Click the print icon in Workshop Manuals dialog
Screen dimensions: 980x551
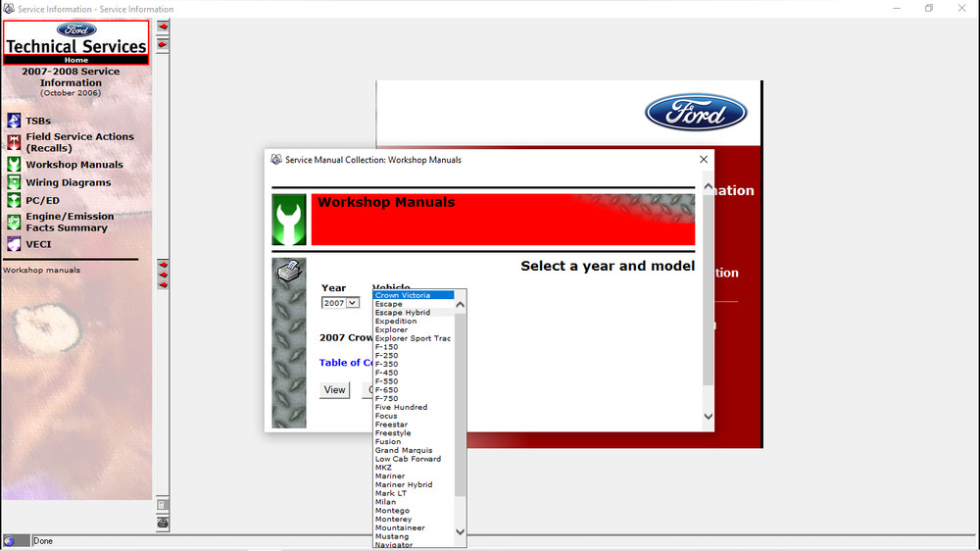[x=289, y=272]
